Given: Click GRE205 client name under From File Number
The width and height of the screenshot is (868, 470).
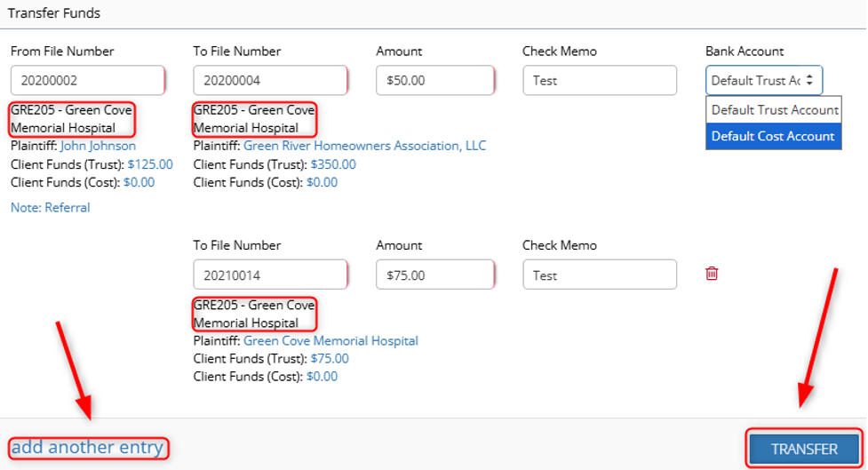Looking at the screenshot, I should (x=71, y=119).
